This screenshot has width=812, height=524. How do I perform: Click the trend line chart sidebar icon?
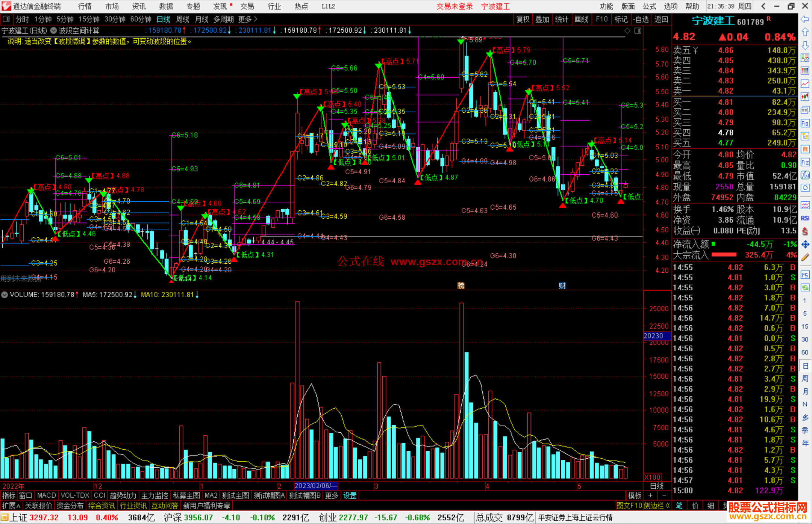coord(805,83)
